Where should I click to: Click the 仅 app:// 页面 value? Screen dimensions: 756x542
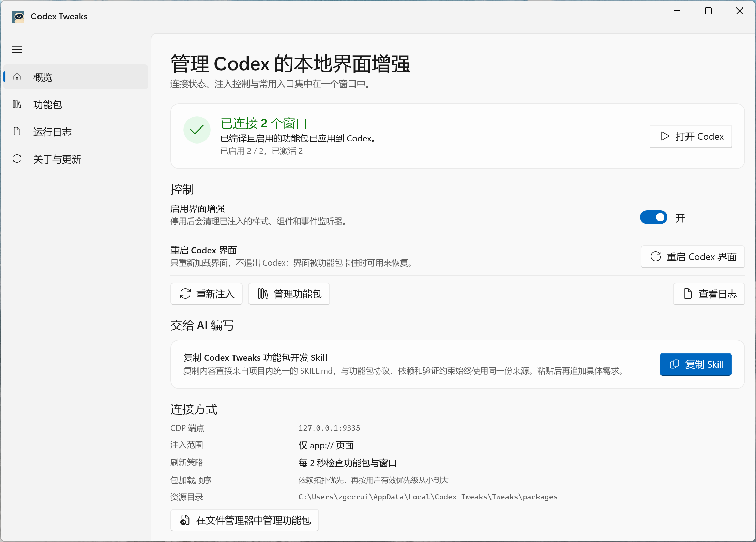[326, 445]
